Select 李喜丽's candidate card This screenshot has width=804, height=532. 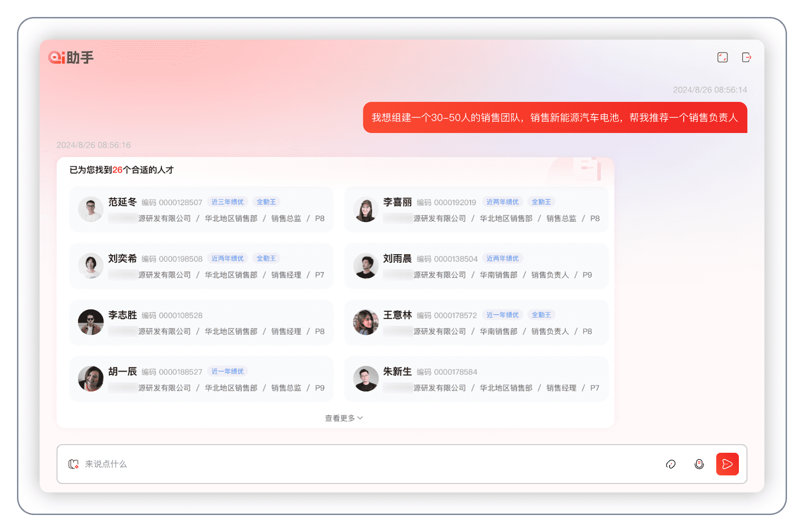click(x=476, y=209)
